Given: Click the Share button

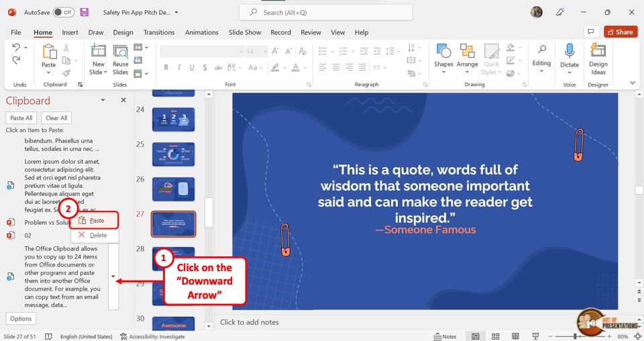Looking at the screenshot, I should click(621, 32).
